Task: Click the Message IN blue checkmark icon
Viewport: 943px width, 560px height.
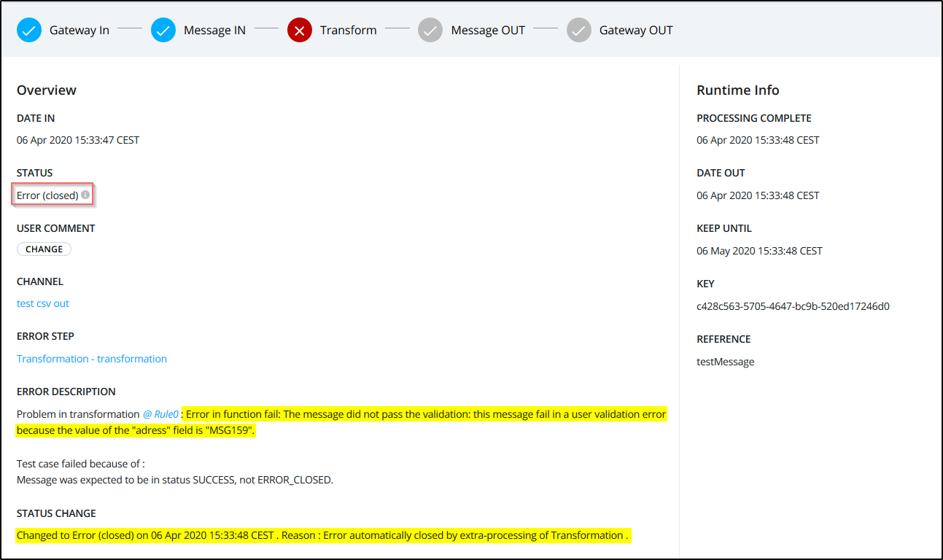Action: point(163,31)
